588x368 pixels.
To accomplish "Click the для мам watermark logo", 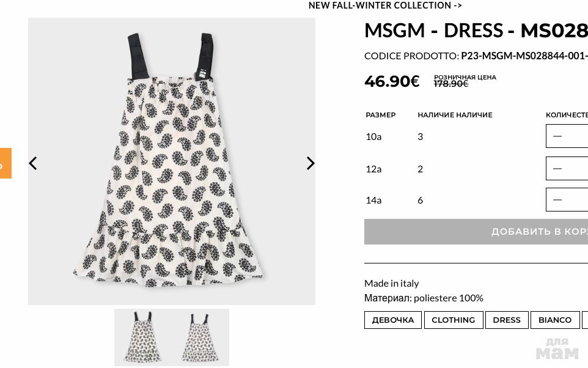I will pyautogui.click(x=557, y=349).
